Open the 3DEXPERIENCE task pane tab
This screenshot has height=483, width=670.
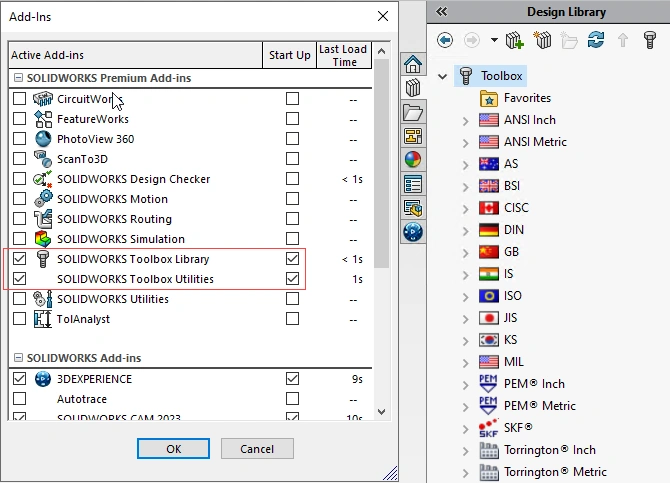coord(413,232)
